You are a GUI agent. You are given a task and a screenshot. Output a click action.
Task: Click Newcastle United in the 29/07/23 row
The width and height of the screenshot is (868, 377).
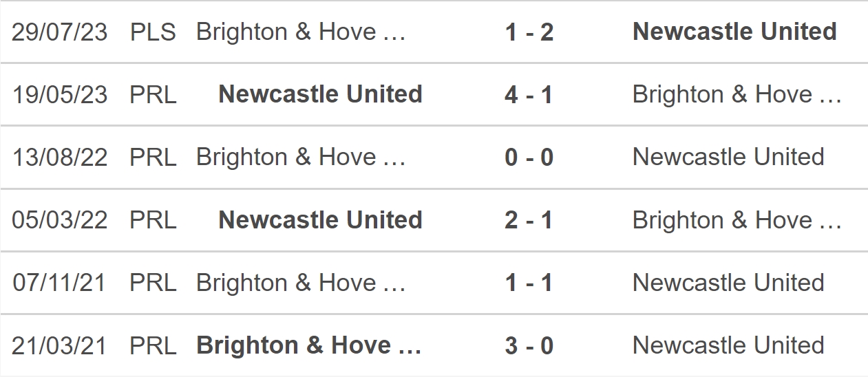[x=734, y=32]
